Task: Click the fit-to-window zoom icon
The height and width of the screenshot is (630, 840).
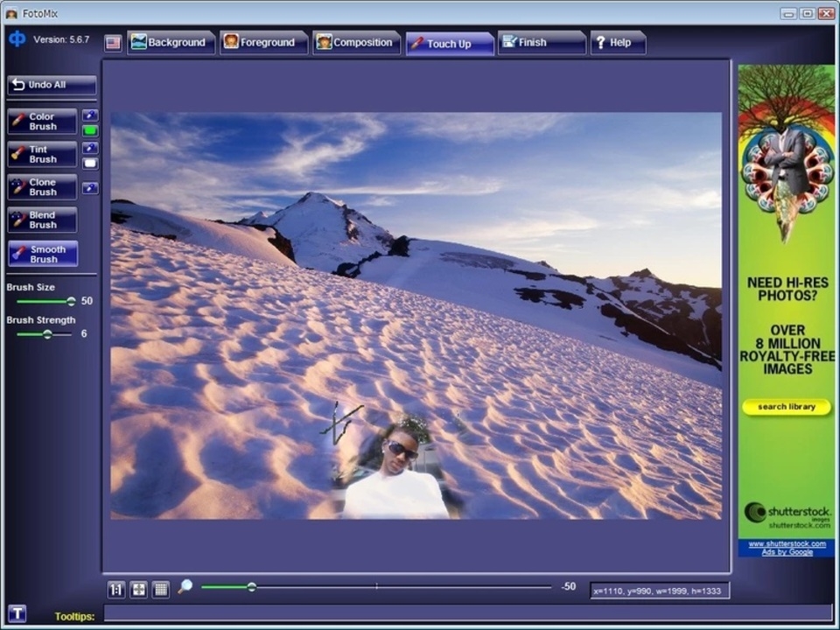Action: [x=138, y=590]
